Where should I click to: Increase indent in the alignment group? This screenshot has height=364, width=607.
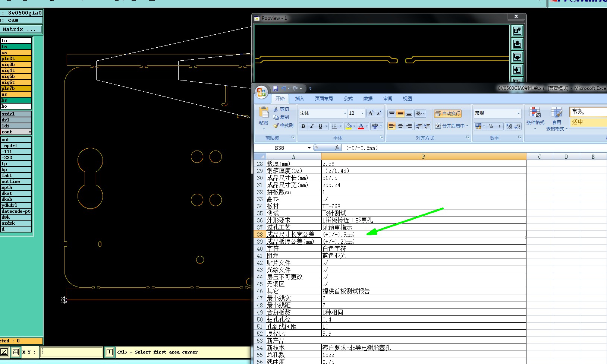coord(427,126)
